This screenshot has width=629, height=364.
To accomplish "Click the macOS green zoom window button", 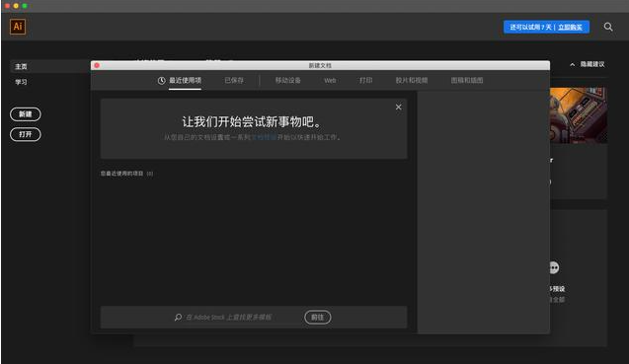I will pyautogui.click(x=25, y=6).
